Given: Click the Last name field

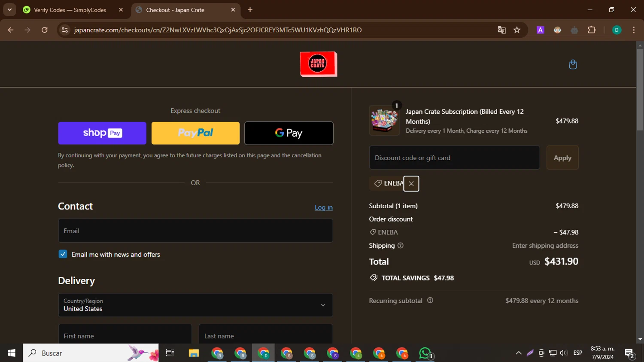Looking at the screenshot, I should coord(266,334).
